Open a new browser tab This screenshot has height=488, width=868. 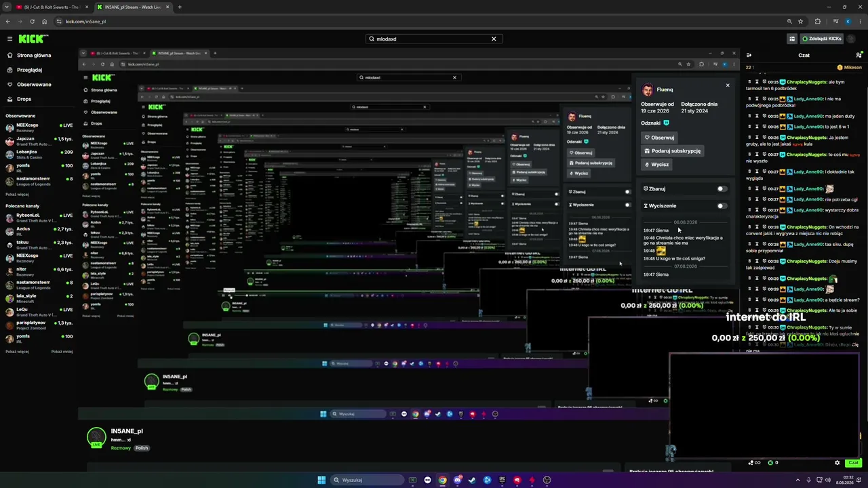pos(179,7)
